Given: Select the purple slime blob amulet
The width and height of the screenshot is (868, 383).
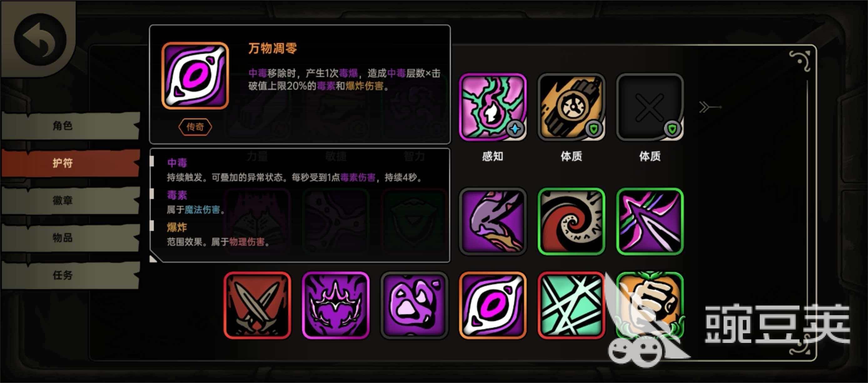Looking at the screenshot, I should 414,305.
